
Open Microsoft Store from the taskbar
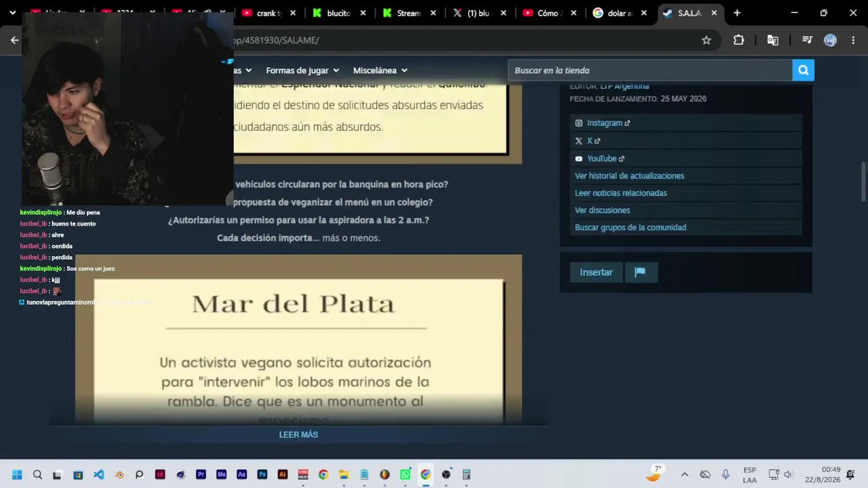pyautogui.click(x=78, y=474)
